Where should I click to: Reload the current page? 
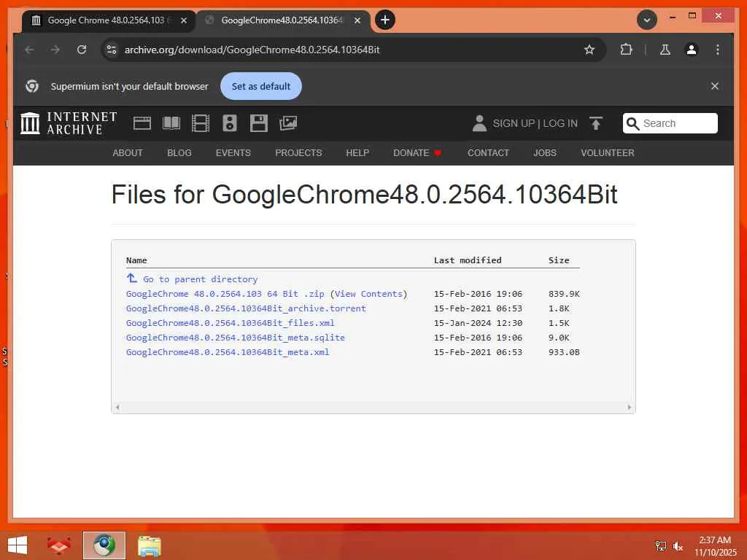click(82, 50)
